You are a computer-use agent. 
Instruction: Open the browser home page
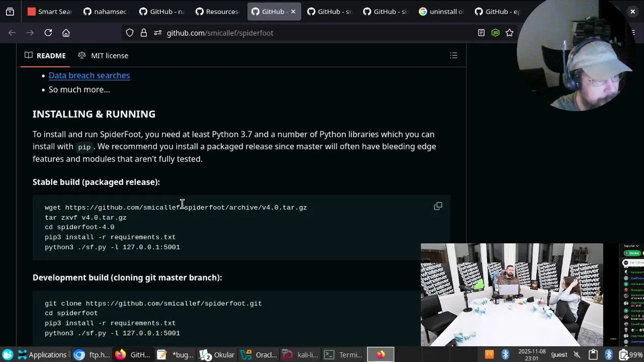[66, 33]
